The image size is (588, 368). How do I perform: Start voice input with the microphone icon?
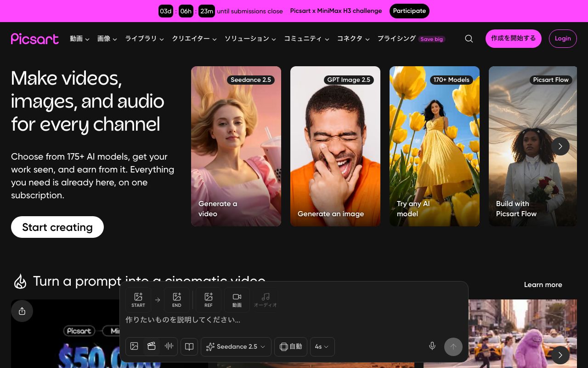click(x=432, y=346)
